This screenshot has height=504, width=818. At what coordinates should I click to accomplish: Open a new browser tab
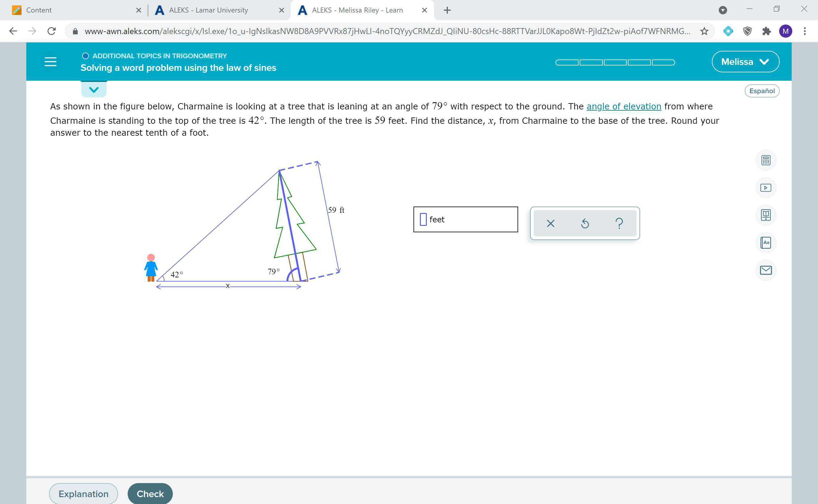[447, 10]
